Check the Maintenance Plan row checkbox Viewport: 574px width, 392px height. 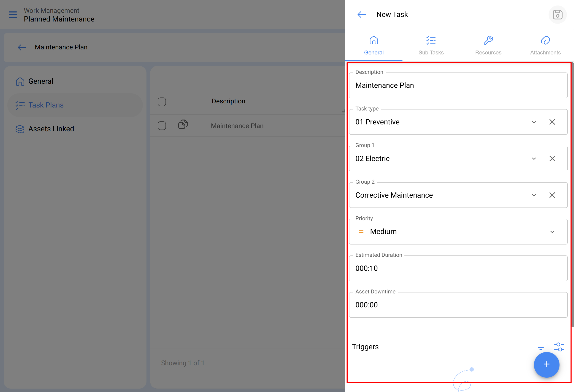coord(162,126)
